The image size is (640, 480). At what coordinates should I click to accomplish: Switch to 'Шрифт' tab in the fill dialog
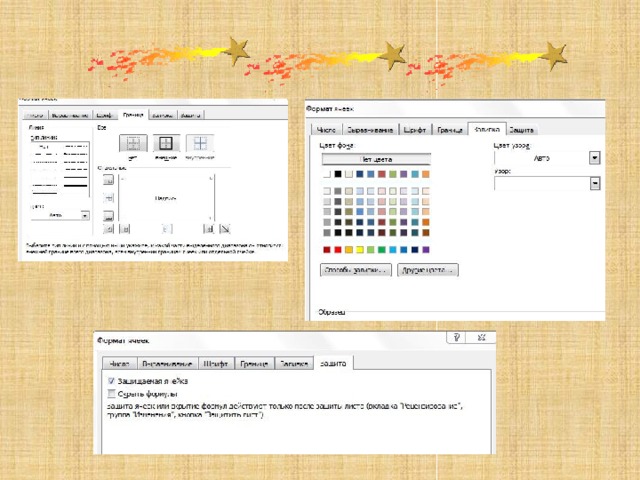click(x=416, y=130)
